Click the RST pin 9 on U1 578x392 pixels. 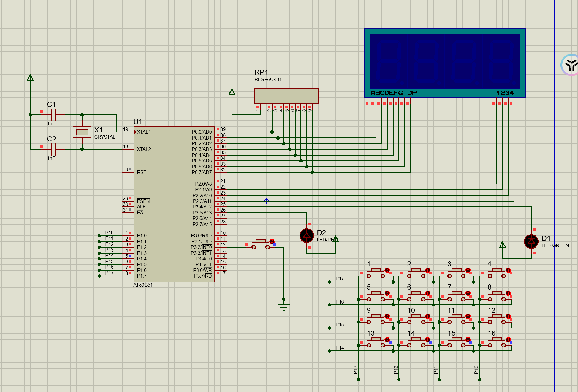coord(128,172)
